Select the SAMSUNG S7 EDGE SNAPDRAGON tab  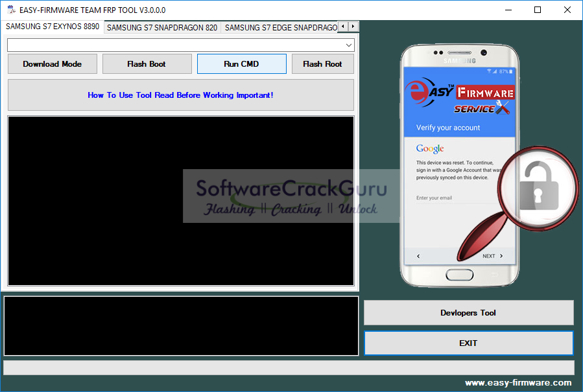pos(280,27)
